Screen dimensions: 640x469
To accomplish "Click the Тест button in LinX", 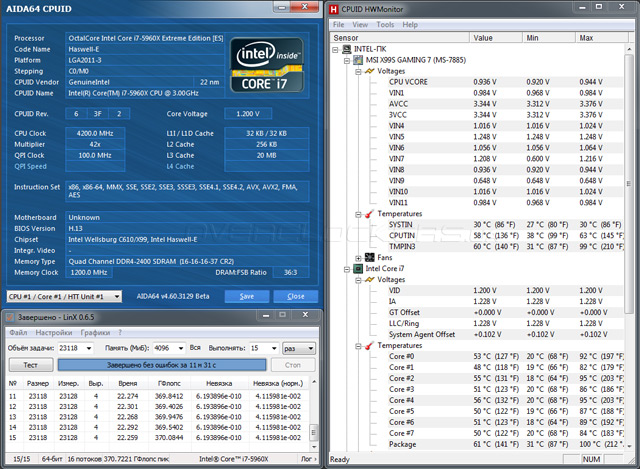I will [31, 365].
